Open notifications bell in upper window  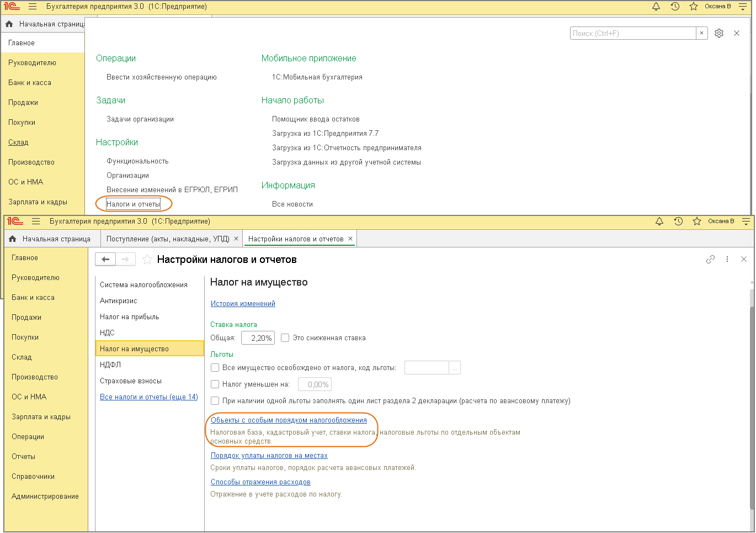click(x=656, y=7)
